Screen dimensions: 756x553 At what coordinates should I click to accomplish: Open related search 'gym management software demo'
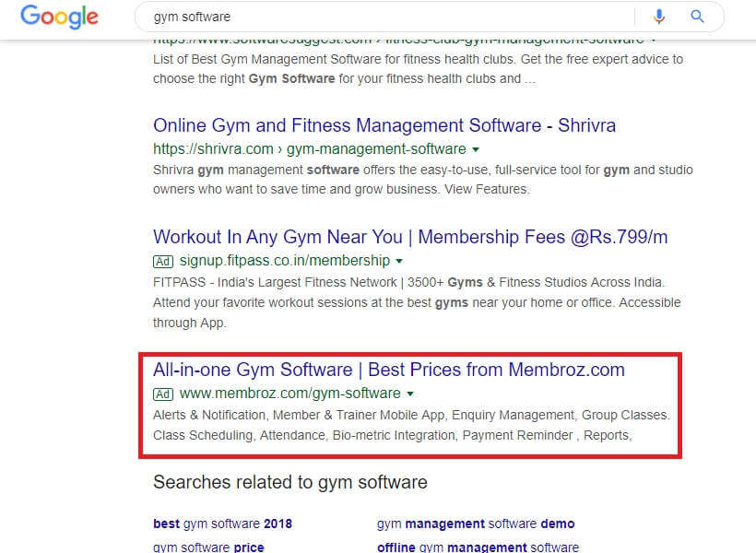click(476, 524)
